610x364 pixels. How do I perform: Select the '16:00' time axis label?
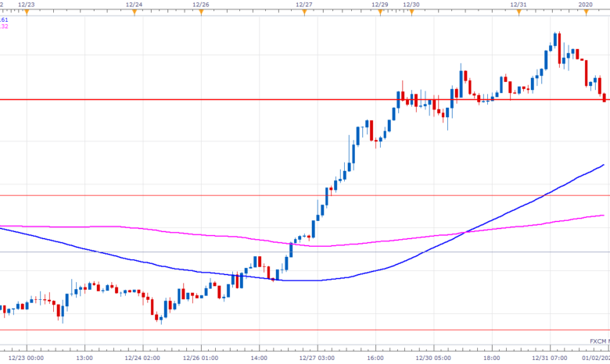tap(375, 358)
